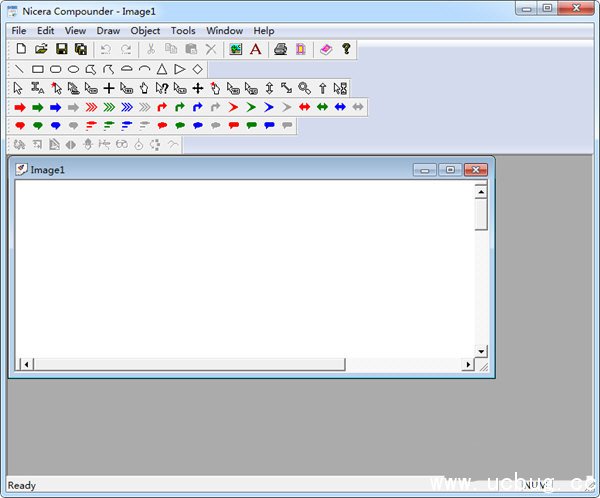Open the Tools menu
The height and width of the screenshot is (498, 600).
183,31
